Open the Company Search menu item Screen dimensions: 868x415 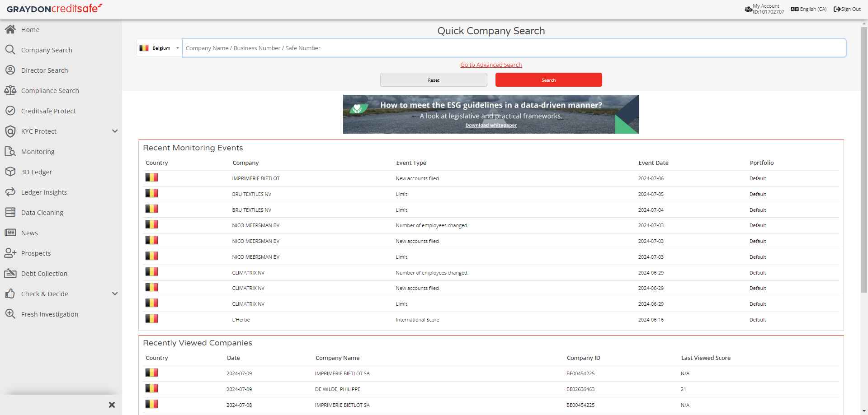pos(61,50)
